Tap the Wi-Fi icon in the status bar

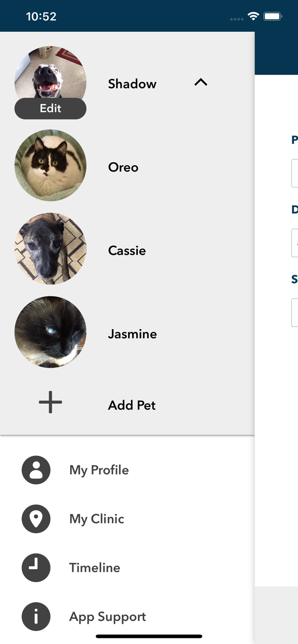[x=253, y=15]
